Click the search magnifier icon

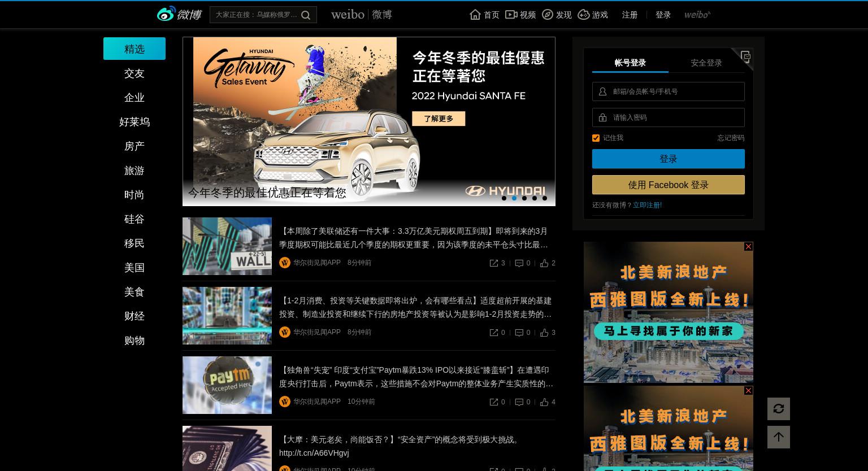[306, 15]
